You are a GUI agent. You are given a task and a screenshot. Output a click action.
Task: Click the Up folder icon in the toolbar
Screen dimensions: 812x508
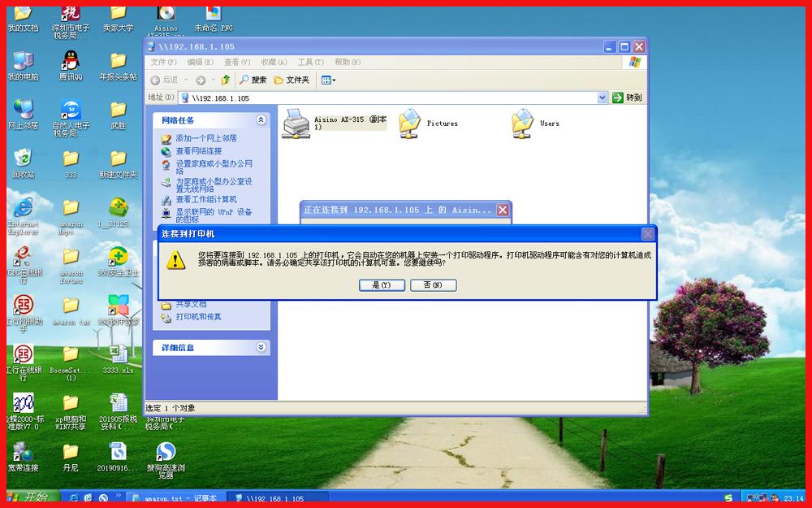[225, 80]
